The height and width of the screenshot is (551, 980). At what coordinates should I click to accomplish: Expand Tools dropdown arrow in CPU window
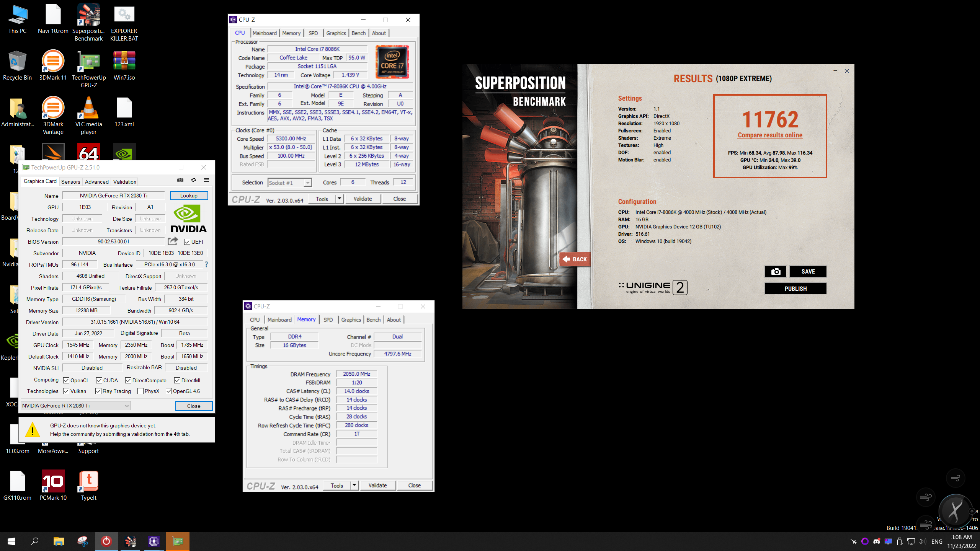[x=339, y=199]
